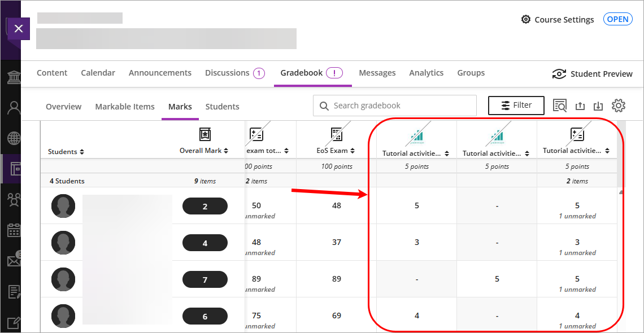Sort by the Students column header
The image size is (644, 333).
[66, 152]
